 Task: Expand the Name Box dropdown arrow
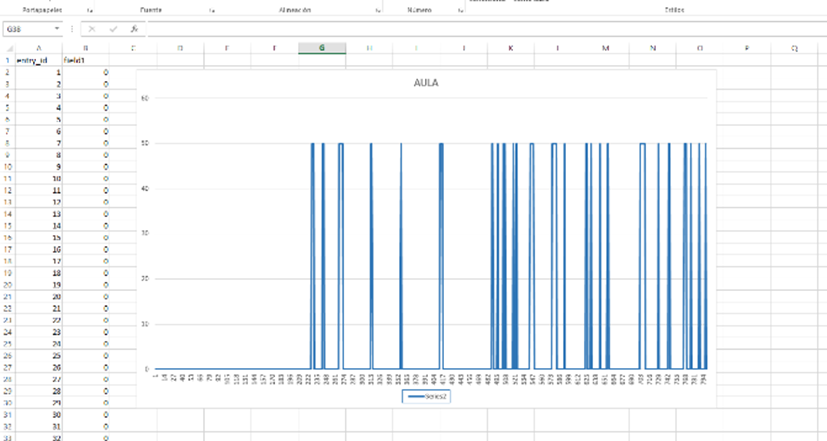tap(56, 28)
